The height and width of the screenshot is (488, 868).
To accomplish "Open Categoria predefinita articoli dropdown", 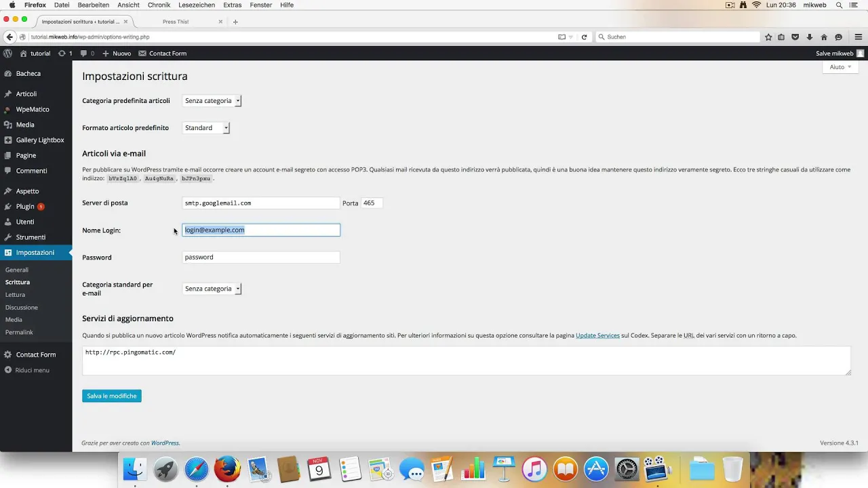I will click(212, 100).
